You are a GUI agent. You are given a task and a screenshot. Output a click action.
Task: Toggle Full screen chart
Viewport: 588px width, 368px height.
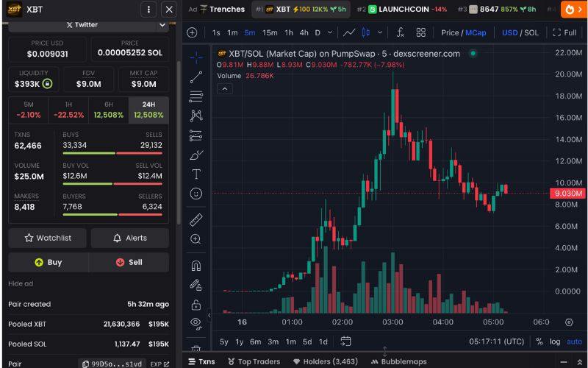pos(564,32)
